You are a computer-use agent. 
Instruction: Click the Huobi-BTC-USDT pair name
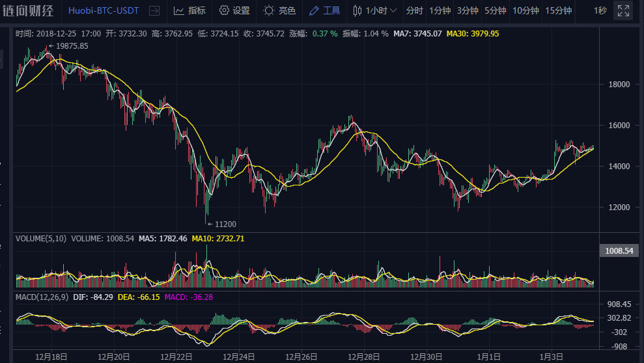click(x=104, y=10)
